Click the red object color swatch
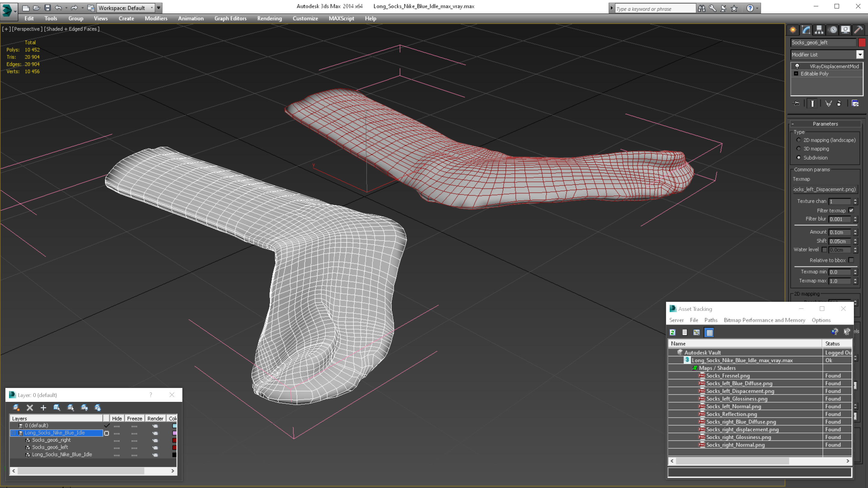Image resolution: width=868 pixels, height=488 pixels. point(862,42)
